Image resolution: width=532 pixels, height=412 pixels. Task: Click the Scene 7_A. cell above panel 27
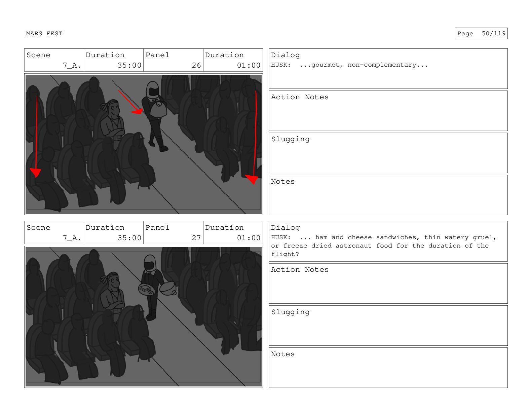[54, 233]
